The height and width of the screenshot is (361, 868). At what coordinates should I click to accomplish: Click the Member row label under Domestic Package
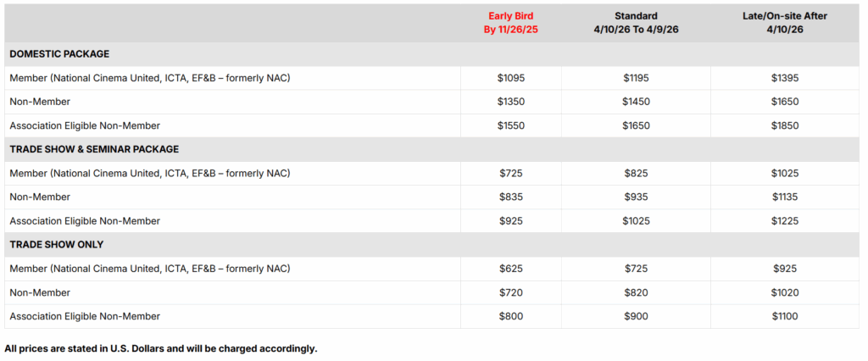[150, 78]
